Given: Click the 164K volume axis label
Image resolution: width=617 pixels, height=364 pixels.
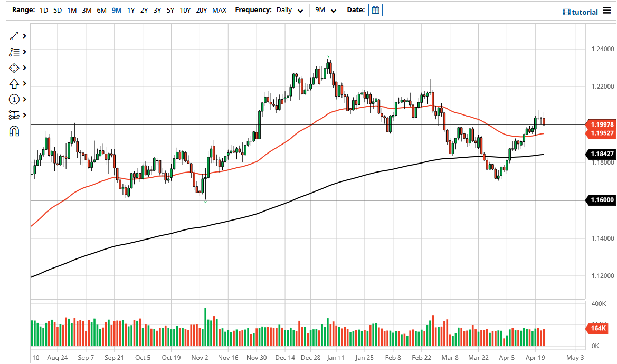Looking at the screenshot, I should 599,329.
